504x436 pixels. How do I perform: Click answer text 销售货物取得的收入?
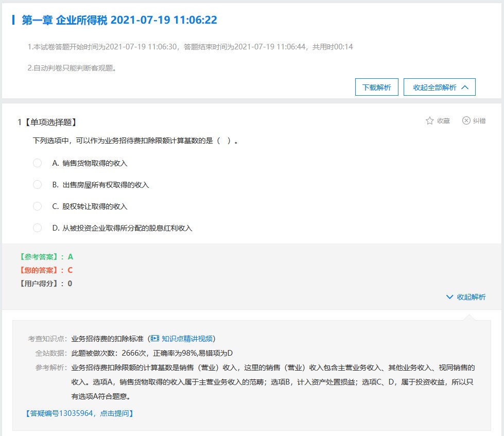[x=95, y=163]
